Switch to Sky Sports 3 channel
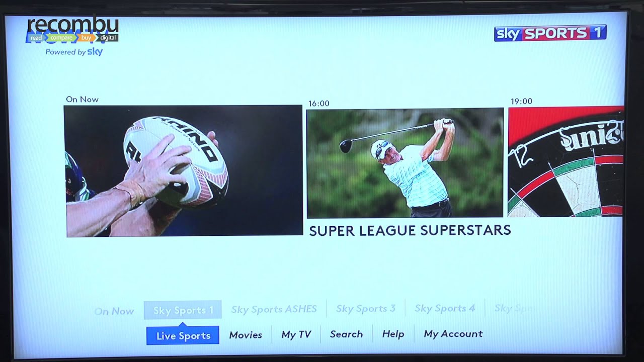The height and width of the screenshot is (362, 644). [x=366, y=309]
